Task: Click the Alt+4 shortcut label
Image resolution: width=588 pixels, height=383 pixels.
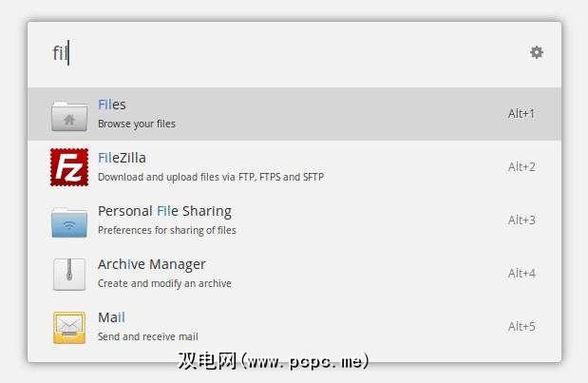Action: point(522,274)
